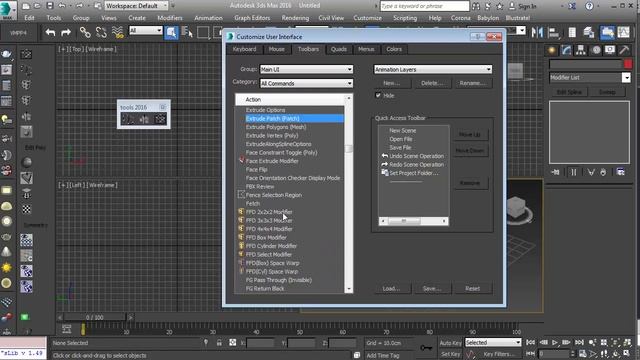Open the Display command panel tab

(610, 50)
